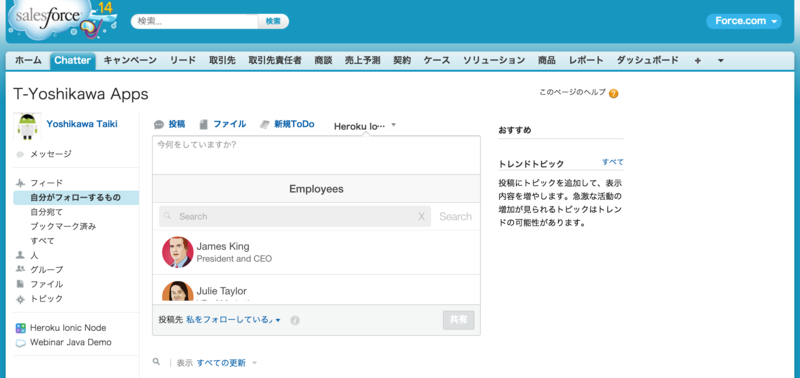Open the 商品 tab
The image size is (800, 378).
click(x=546, y=60)
